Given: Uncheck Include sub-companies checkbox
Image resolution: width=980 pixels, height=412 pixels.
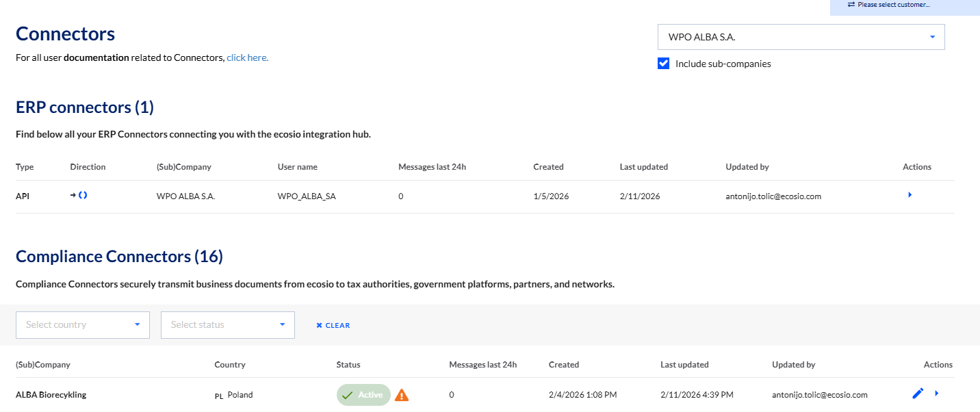Looking at the screenshot, I should coord(663,64).
